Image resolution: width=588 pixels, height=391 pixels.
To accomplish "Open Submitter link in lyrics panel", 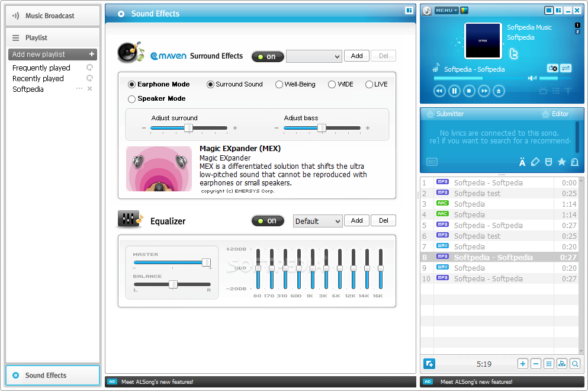I will 445,114.
